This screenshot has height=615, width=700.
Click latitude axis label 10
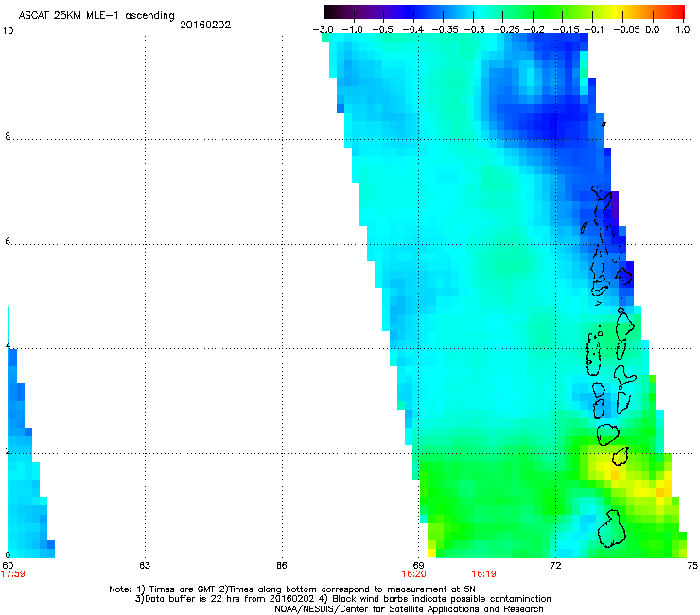pyautogui.click(x=8, y=31)
